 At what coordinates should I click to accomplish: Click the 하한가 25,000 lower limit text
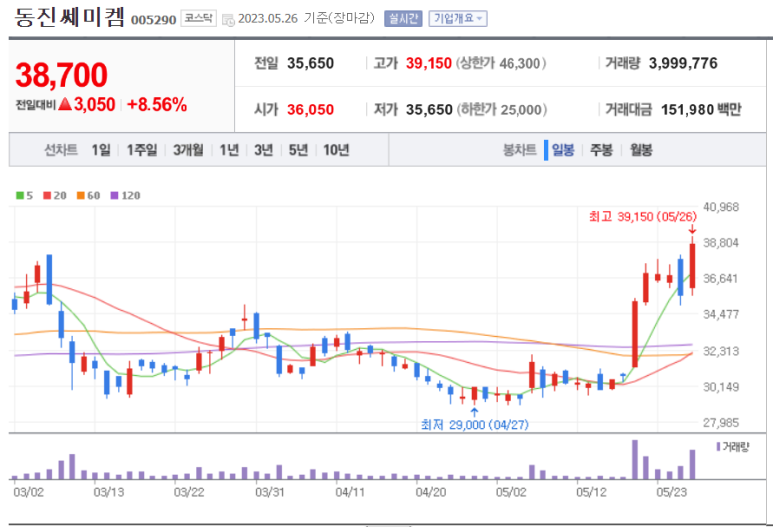[501, 109]
